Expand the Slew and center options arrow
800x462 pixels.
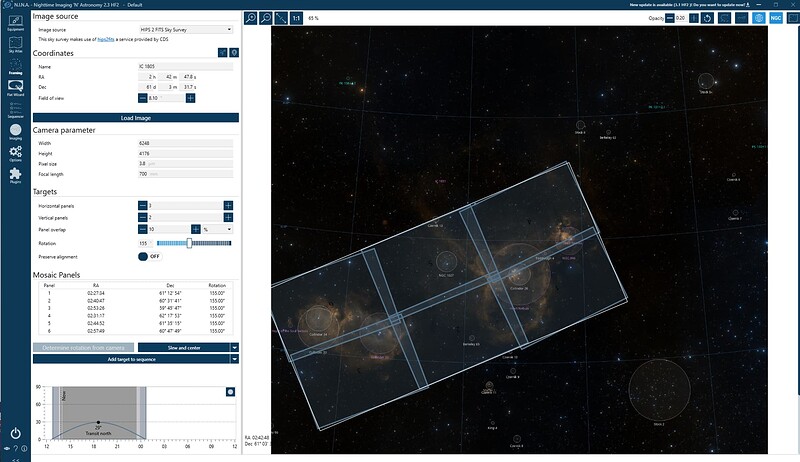click(x=234, y=347)
